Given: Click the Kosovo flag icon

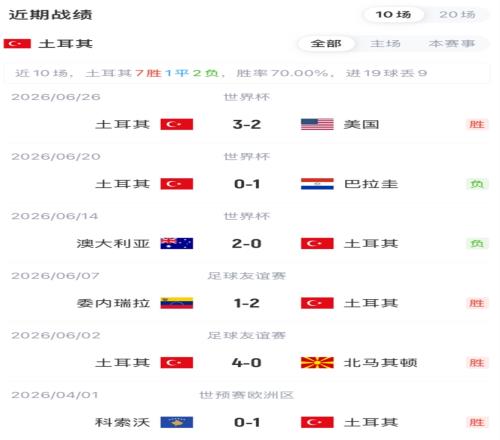Looking at the screenshot, I should point(177,422).
